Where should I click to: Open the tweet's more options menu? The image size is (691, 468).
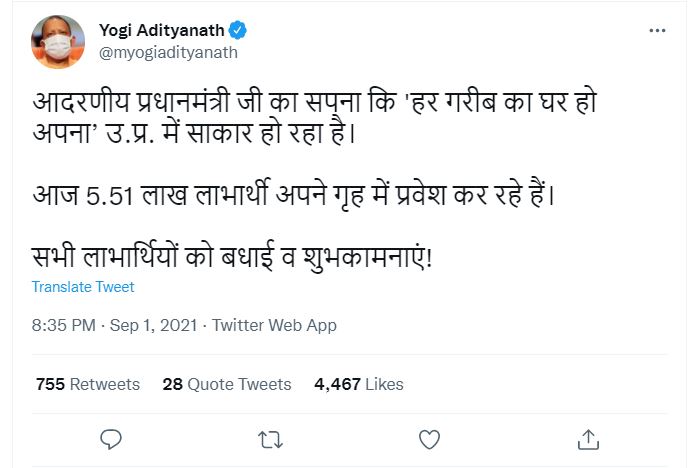point(657,31)
